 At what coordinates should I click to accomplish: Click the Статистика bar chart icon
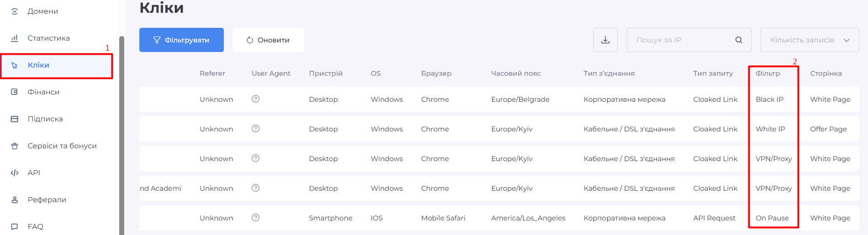click(x=15, y=38)
